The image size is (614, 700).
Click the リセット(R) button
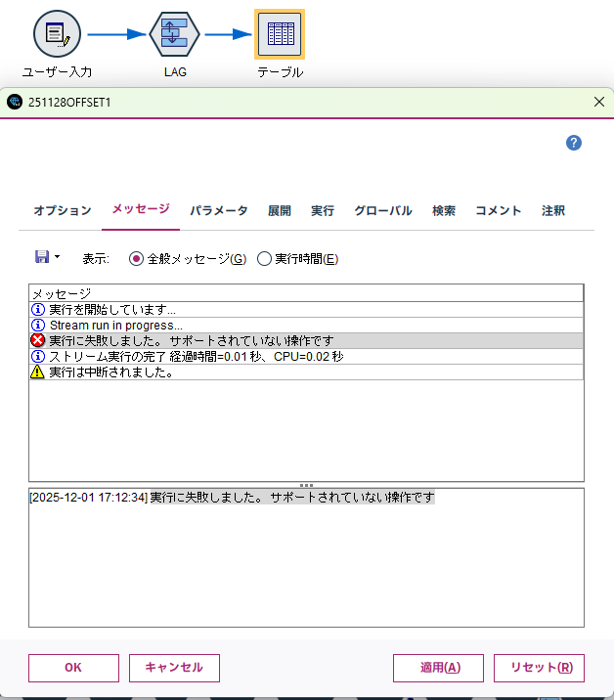point(539,668)
